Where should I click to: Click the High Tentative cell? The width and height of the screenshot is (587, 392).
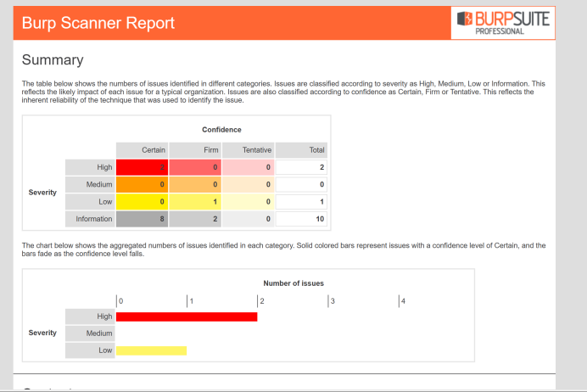tap(249, 167)
